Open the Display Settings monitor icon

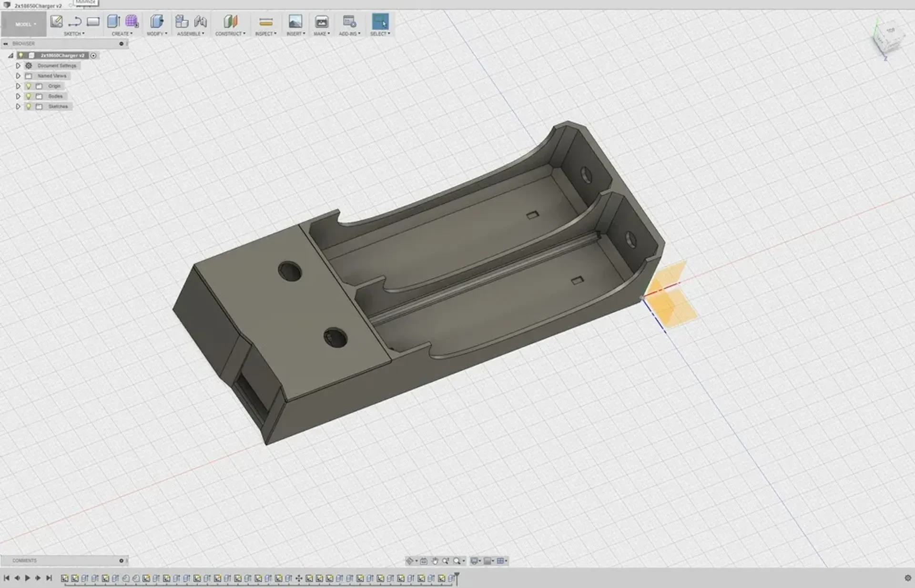click(474, 561)
